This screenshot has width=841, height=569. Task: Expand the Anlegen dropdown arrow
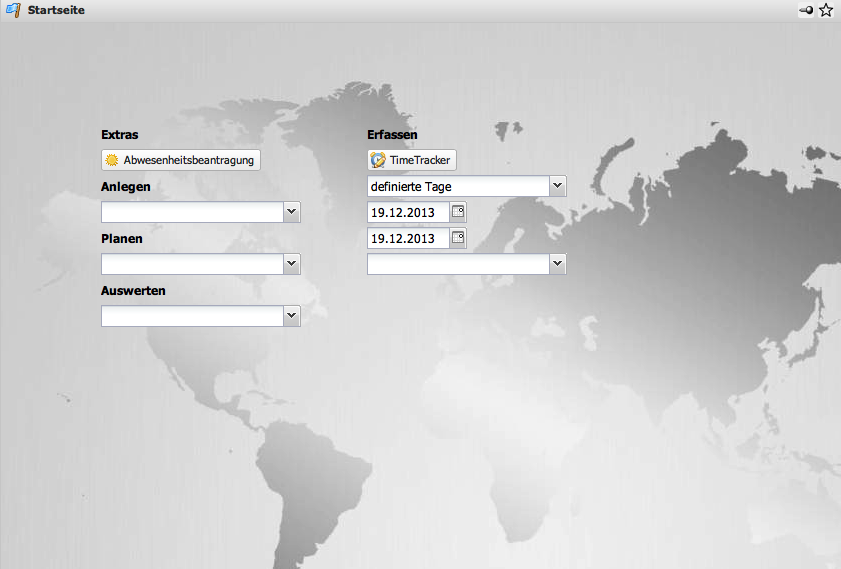[291, 212]
